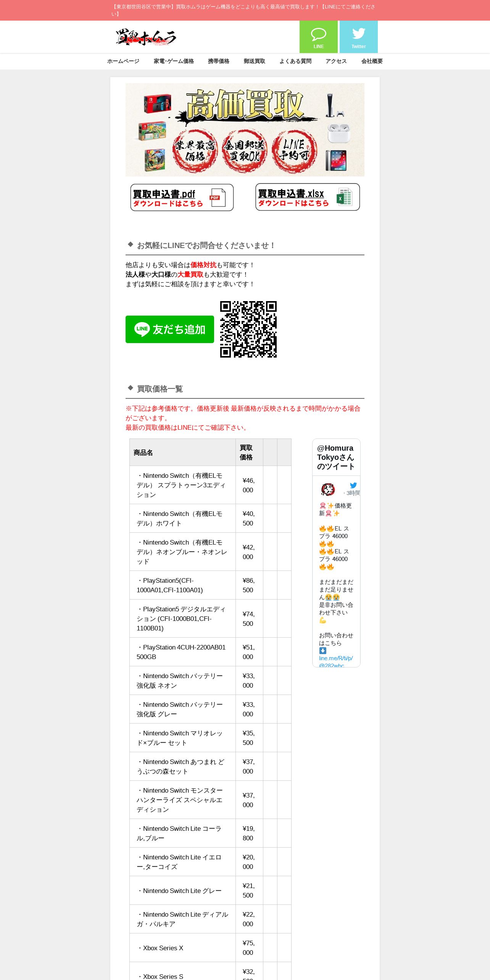Click ¥19,800 price cell
Image resolution: width=490 pixels, height=980 pixels.
(x=249, y=833)
